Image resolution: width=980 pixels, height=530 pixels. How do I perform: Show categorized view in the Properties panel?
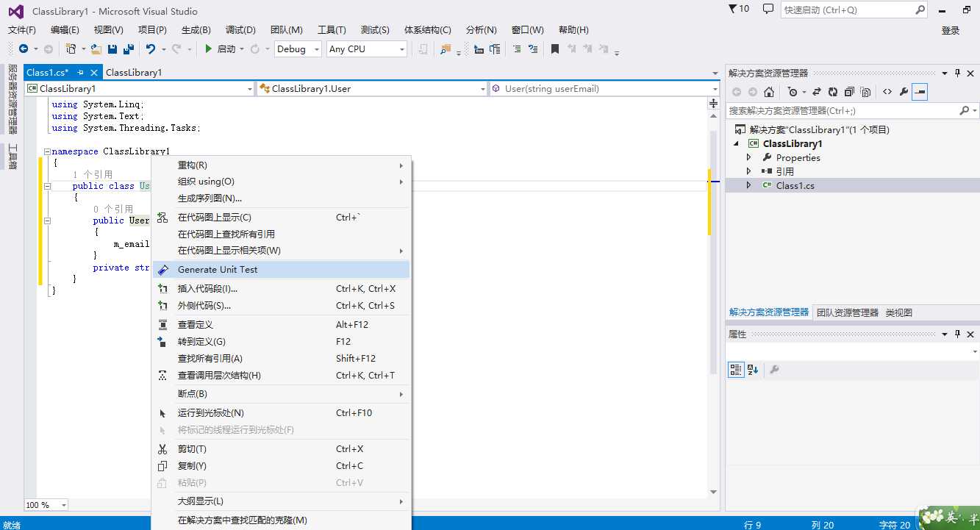(736, 370)
